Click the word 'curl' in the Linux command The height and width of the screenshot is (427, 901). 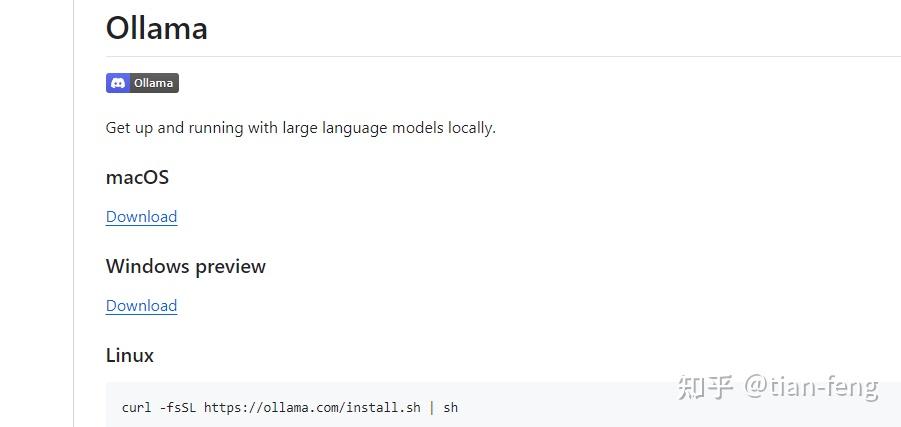click(x=138, y=408)
